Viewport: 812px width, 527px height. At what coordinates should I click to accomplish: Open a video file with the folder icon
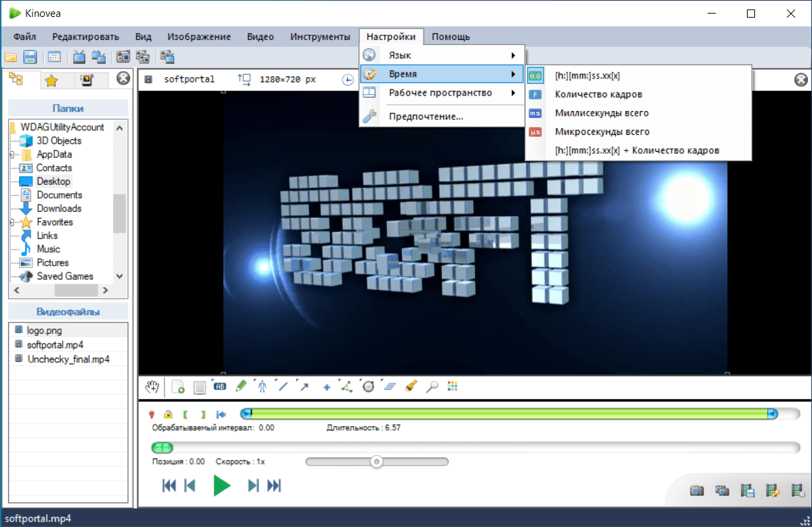point(10,57)
